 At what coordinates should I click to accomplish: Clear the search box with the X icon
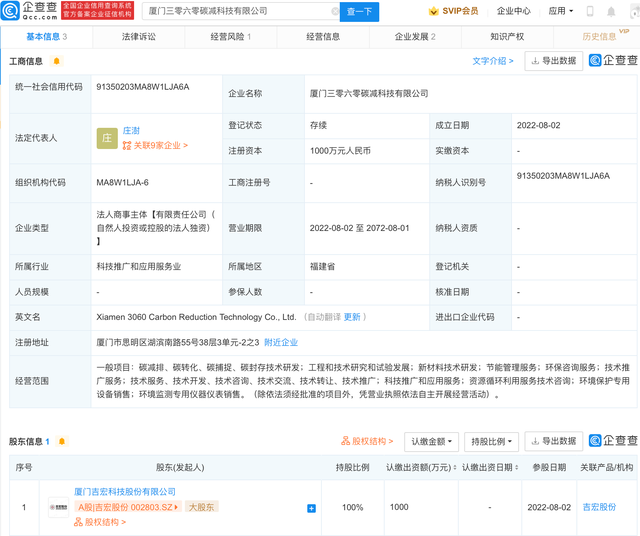click(335, 11)
